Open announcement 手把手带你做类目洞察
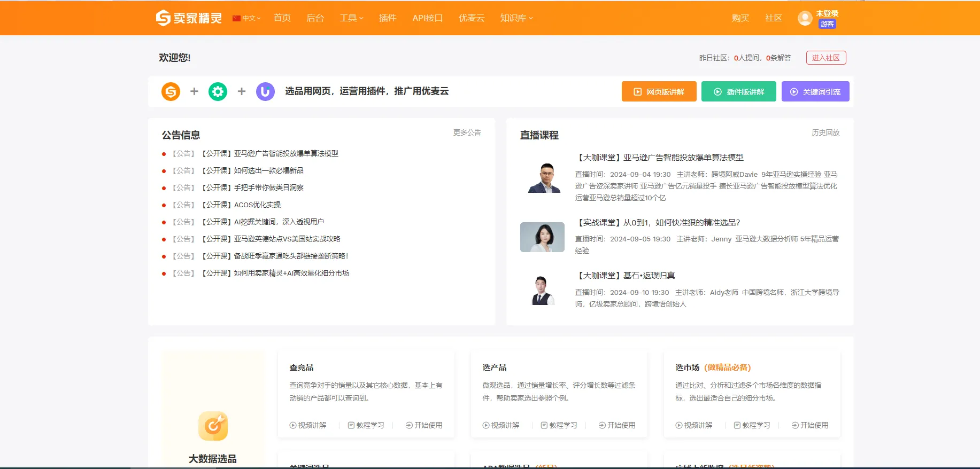This screenshot has width=980, height=469. point(252,187)
